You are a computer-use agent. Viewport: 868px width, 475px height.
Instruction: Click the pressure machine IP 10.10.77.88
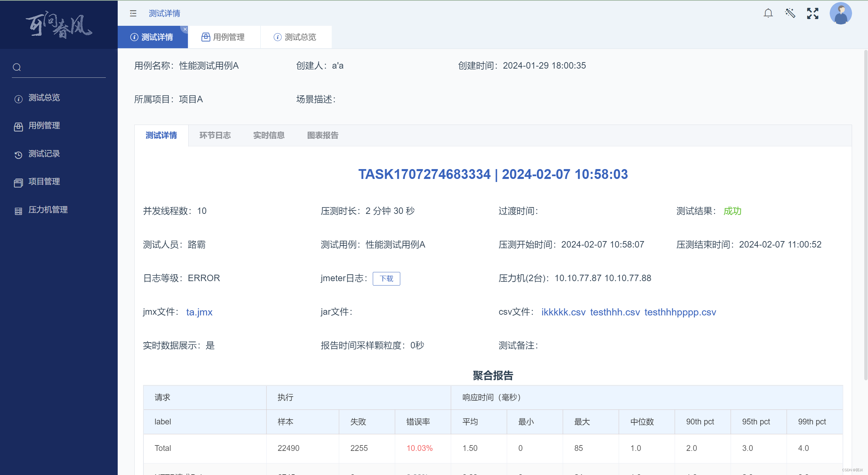628,278
